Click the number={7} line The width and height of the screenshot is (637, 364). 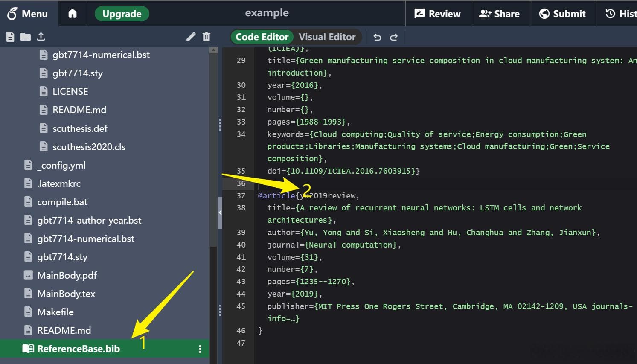292,269
